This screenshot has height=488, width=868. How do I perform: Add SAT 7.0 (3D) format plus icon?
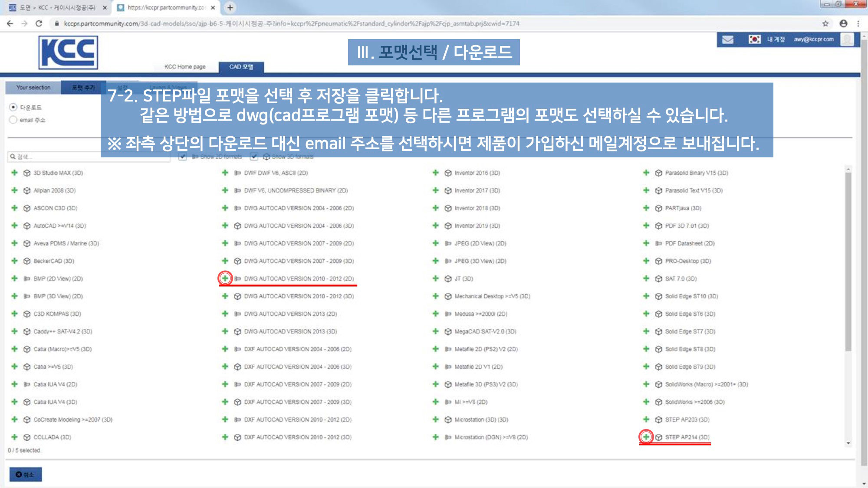tap(646, 278)
